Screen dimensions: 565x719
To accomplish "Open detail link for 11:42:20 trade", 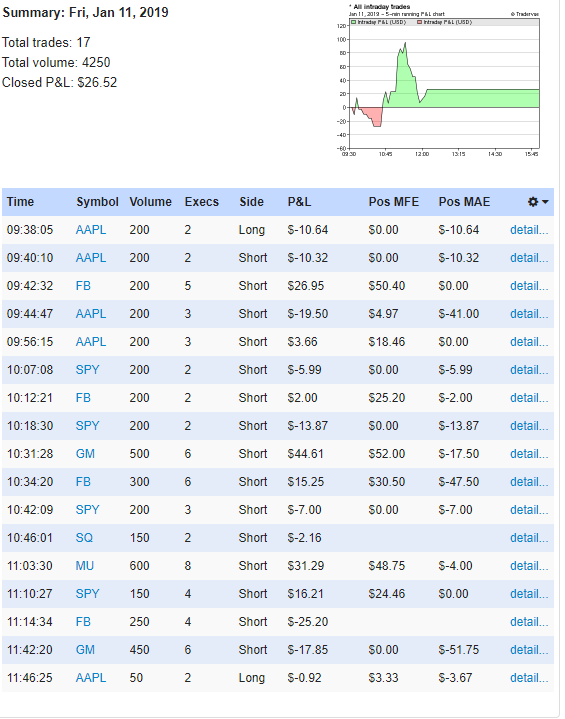I will pyautogui.click(x=529, y=649).
